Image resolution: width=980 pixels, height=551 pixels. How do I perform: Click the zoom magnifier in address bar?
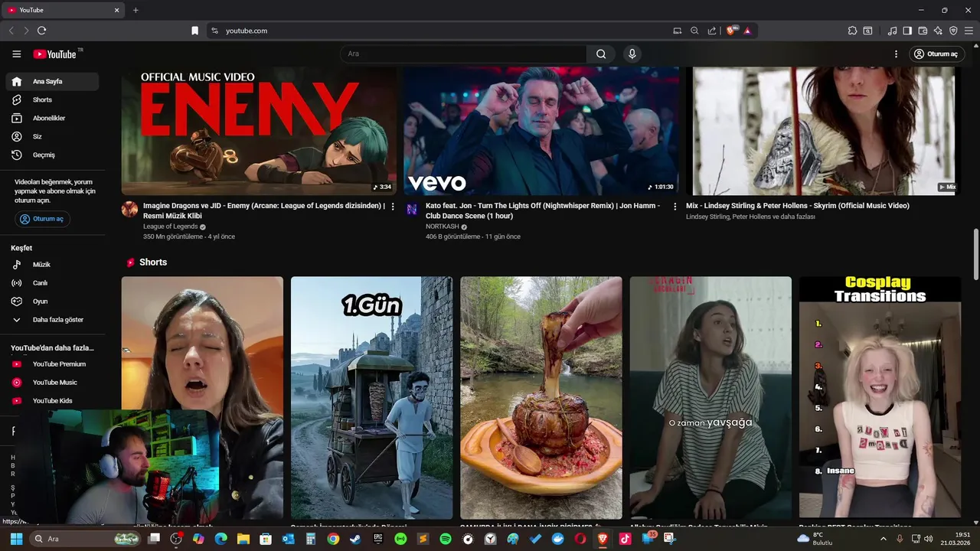pyautogui.click(x=694, y=31)
